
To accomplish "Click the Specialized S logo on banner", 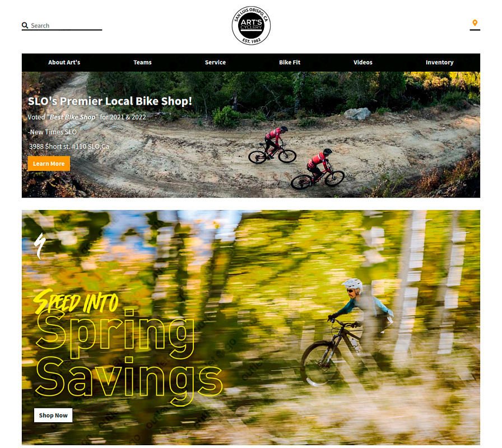I will point(40,246).
